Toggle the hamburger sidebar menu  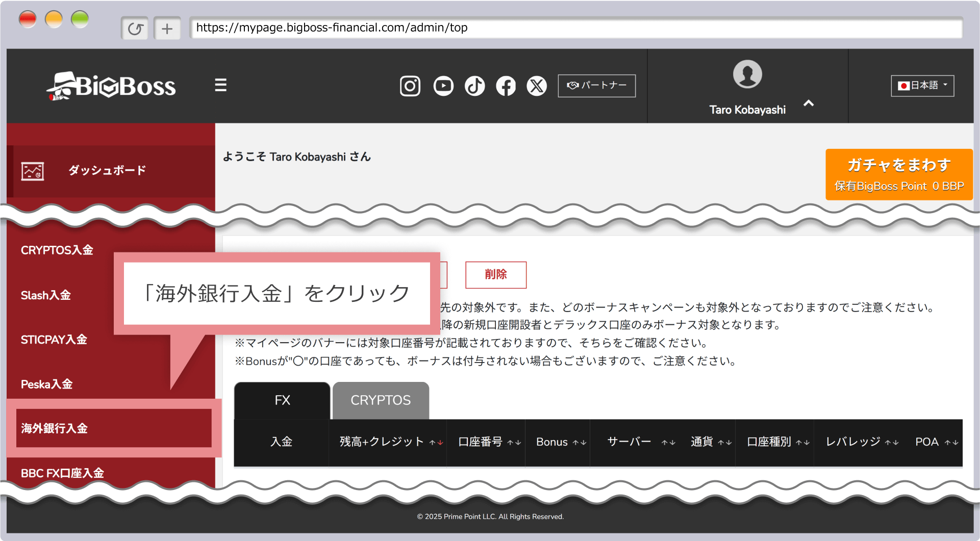[x=220, y=85]
